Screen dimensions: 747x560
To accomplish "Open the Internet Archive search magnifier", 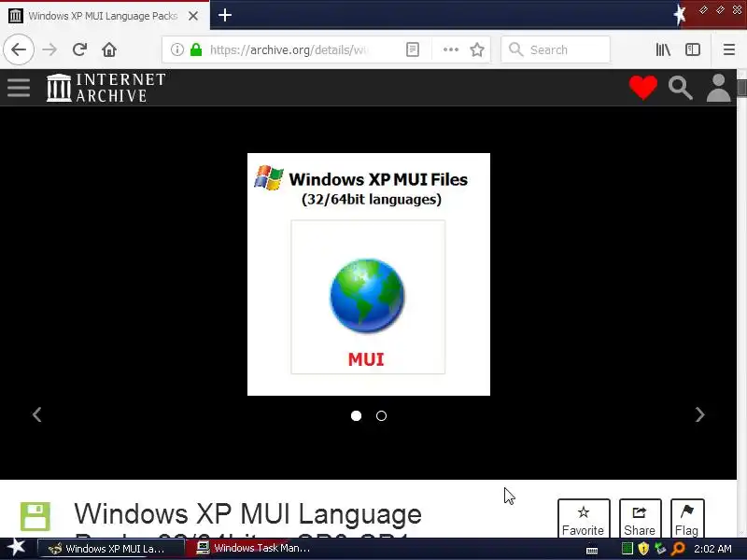I will point(681,88).
